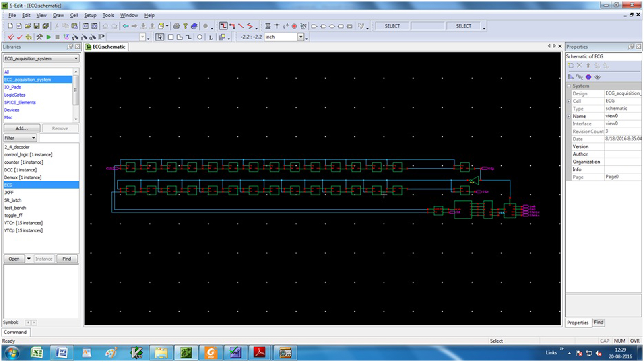The image size is (644, 362).
Task: Pin the Libraries panel
Action: [x=70, y=47]
